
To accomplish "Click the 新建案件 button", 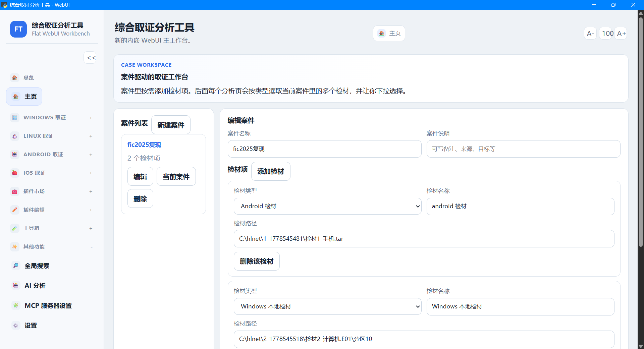I will [171, 125].
